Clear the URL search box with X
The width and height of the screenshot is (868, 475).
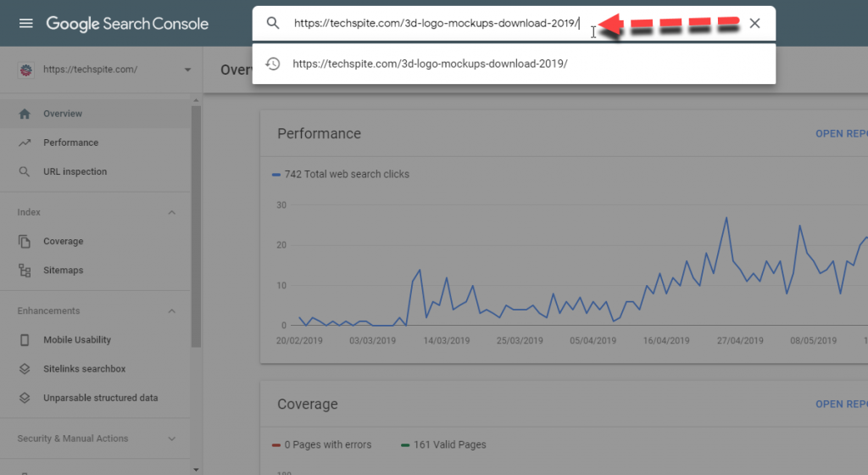754,23
